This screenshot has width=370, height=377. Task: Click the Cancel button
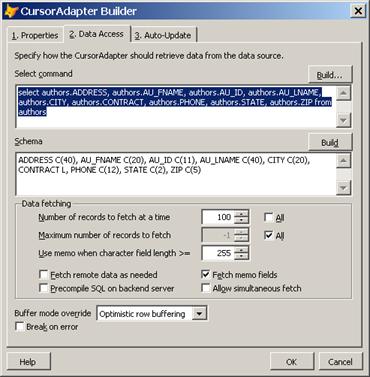pos(340,362)
